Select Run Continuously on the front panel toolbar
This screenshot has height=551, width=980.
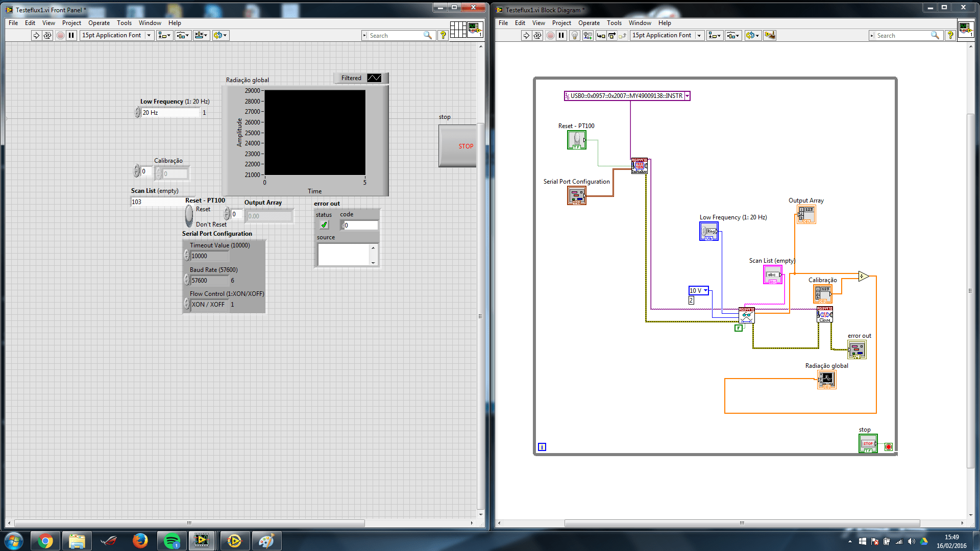[x=47, y=35]
